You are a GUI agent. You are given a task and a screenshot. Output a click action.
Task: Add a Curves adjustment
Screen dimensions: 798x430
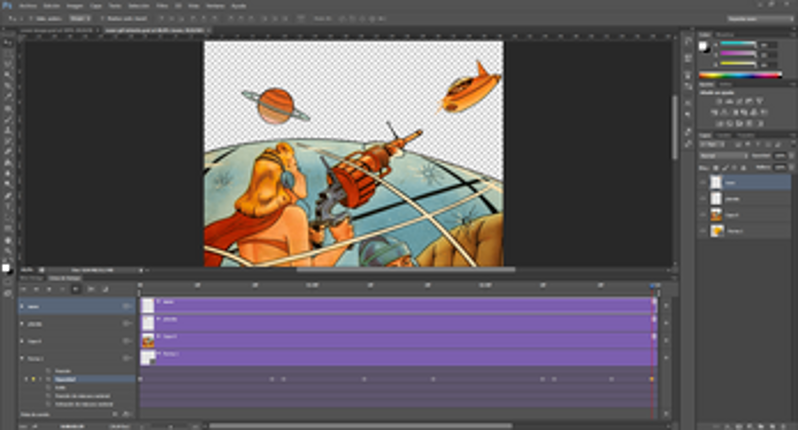click(x=739, y=101)
